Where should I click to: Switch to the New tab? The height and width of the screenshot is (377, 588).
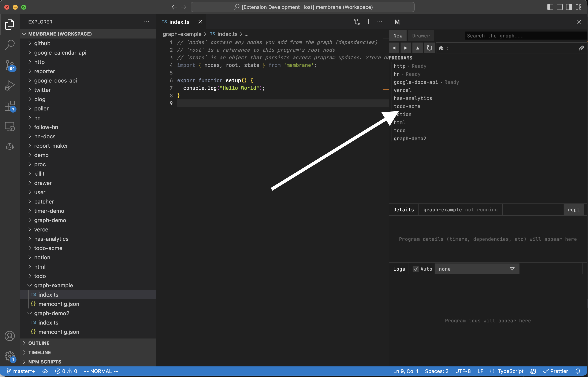coord(398,36)
